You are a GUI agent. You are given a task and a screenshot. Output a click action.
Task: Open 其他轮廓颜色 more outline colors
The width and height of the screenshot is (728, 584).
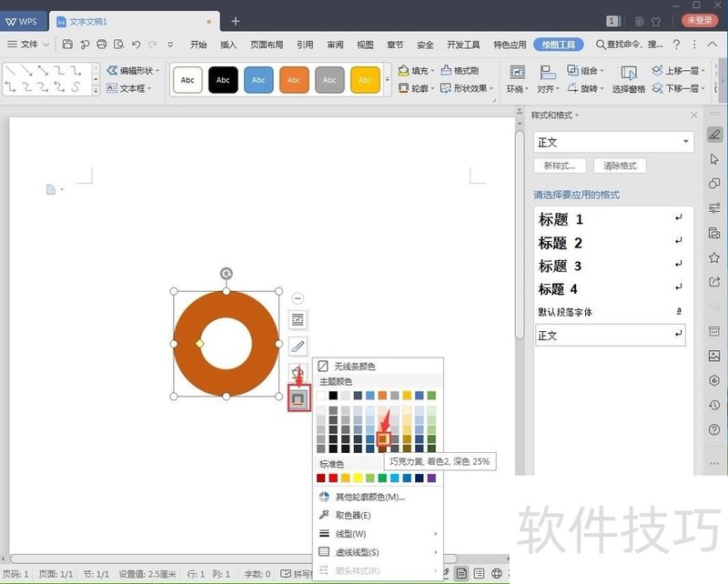[x=369, y=497]
